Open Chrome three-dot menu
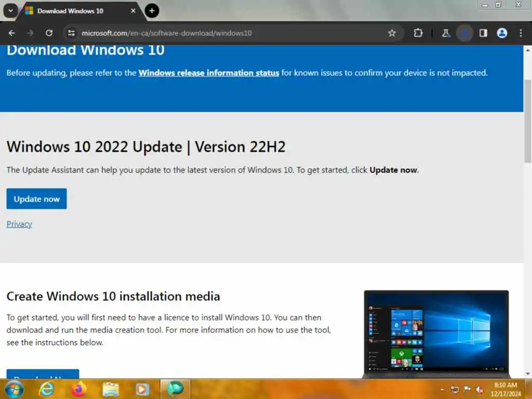Viewport: 532px width, 399px height. coord(521,33)
